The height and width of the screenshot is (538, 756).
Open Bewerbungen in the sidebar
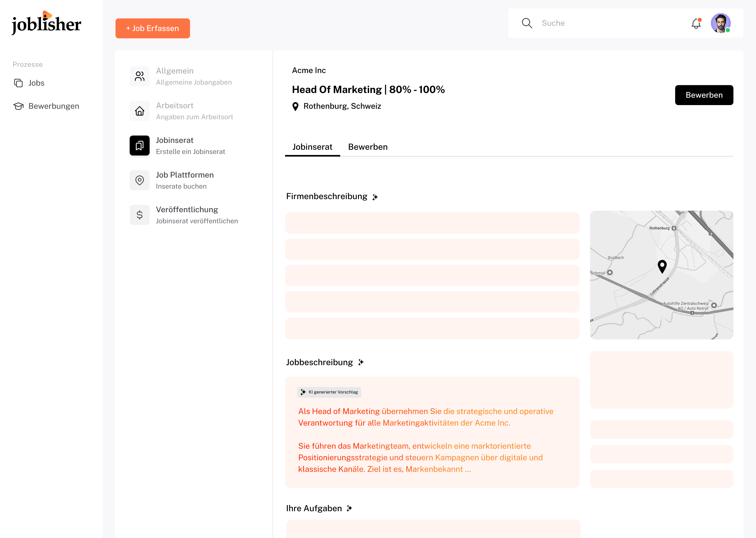pos(53,106)
